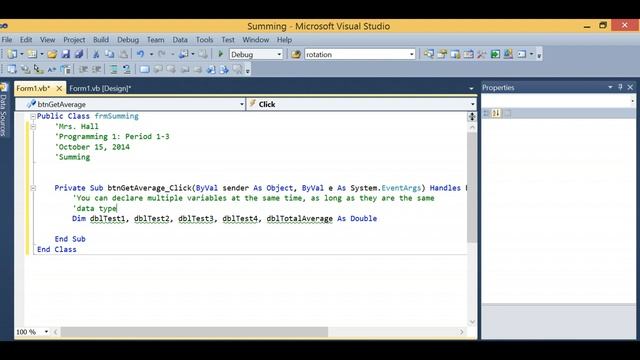This screenshot has height=360, width=640.
Task: Open the Properties Window from the toolbar icon
Action: [x=442, y=54]
